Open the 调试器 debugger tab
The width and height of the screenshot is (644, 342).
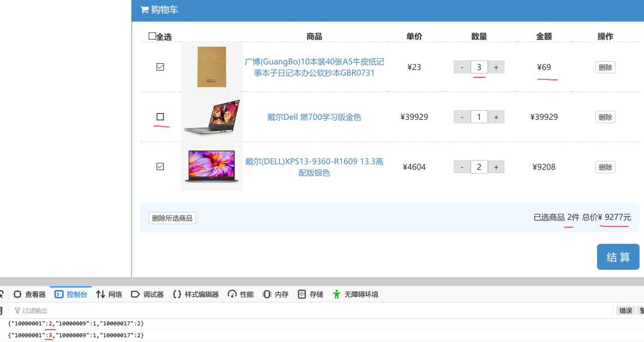[x=147, y=295]
